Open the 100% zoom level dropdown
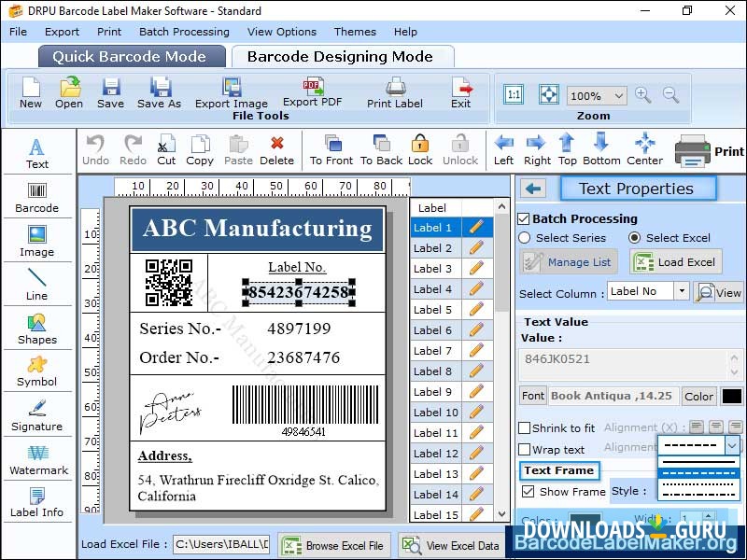Image resolution: width=747 pixels, height=560 pixels. tap(618, 96)
